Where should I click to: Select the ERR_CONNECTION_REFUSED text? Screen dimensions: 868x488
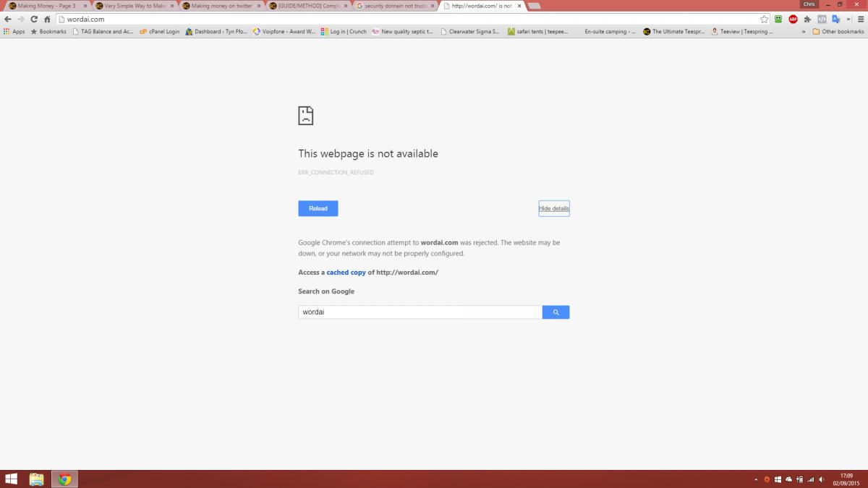coord(336,173)
